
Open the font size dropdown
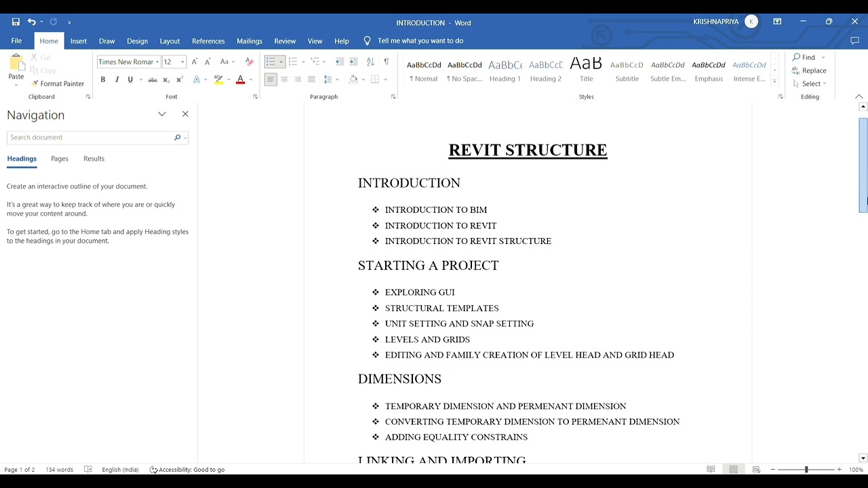182,62
